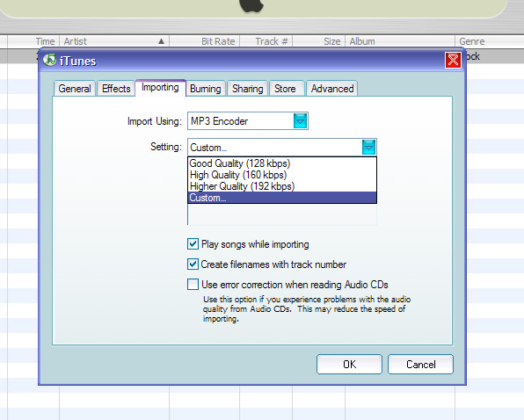The width and height of the screenshot is (524, 420).
Task: Toggle Play songs while importing checkbox
Action: (193, 244)
